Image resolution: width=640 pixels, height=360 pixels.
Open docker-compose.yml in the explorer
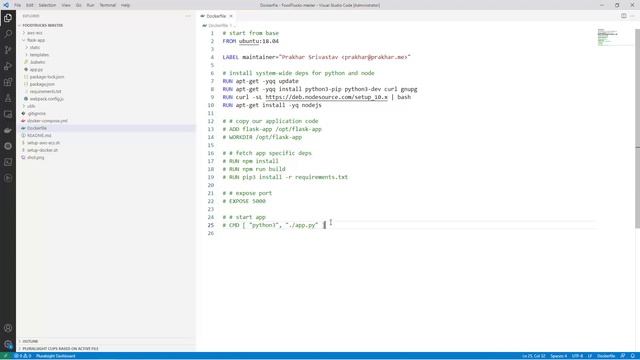[x=47, y=121]
